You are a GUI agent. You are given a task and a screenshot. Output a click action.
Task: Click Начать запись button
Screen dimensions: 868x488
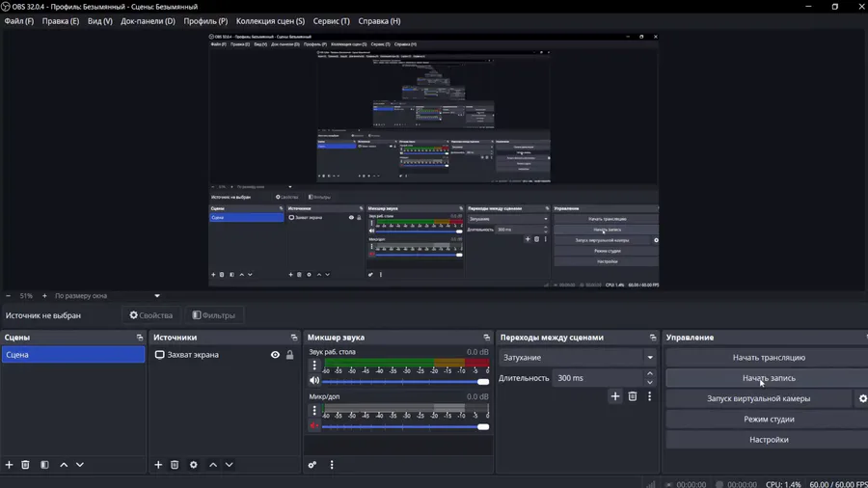point(769,378)
